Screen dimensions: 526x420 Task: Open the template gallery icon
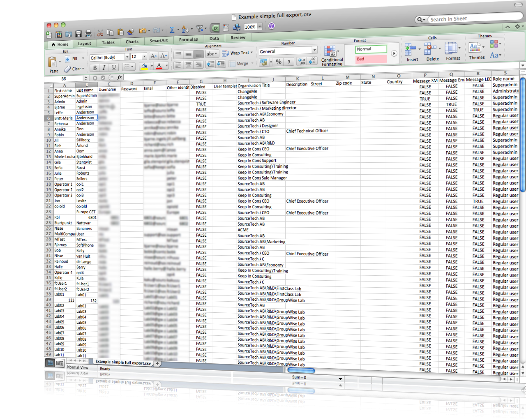coord(59,35)
